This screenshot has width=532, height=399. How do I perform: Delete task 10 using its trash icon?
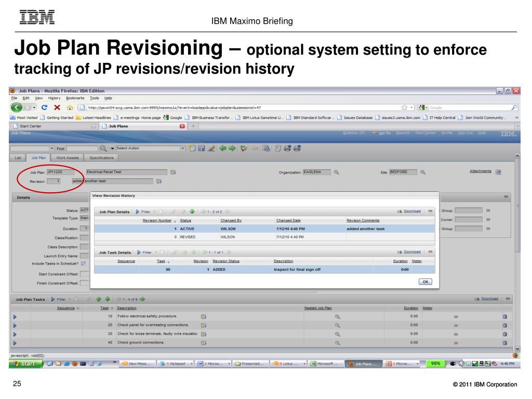click(505, 316)
